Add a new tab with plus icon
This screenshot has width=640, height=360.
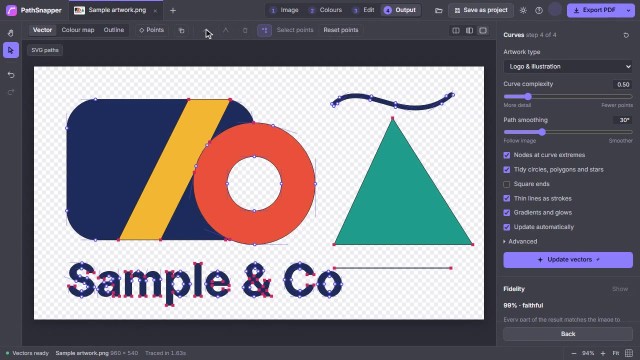tap(173, 11)
